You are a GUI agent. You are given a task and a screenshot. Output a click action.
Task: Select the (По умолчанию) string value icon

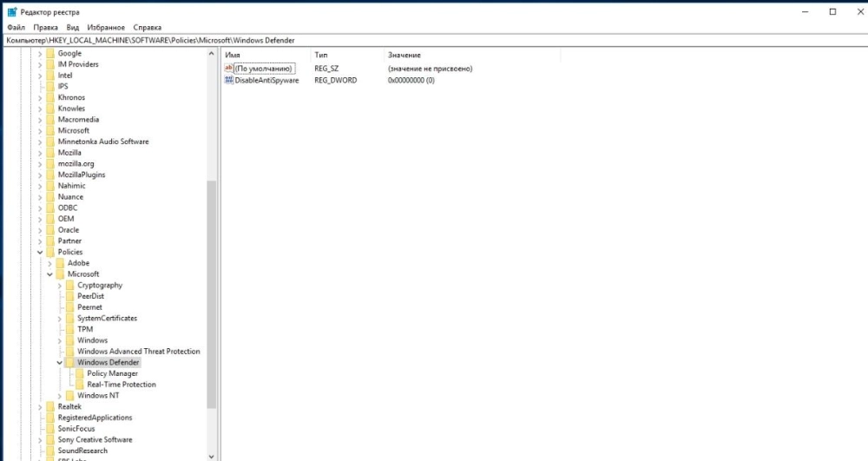(x=228, y=69)
